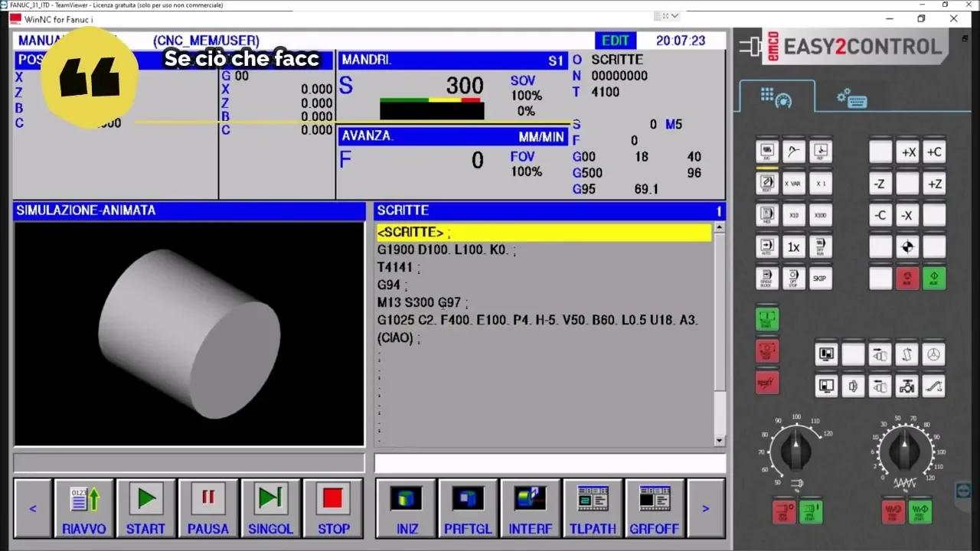980x551 pixels.
Task: Click the green cycle start key
Action: coord(767,319)
